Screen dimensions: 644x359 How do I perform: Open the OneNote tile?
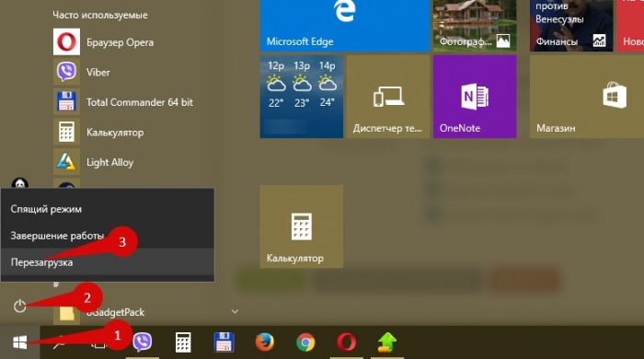[475, 97]
